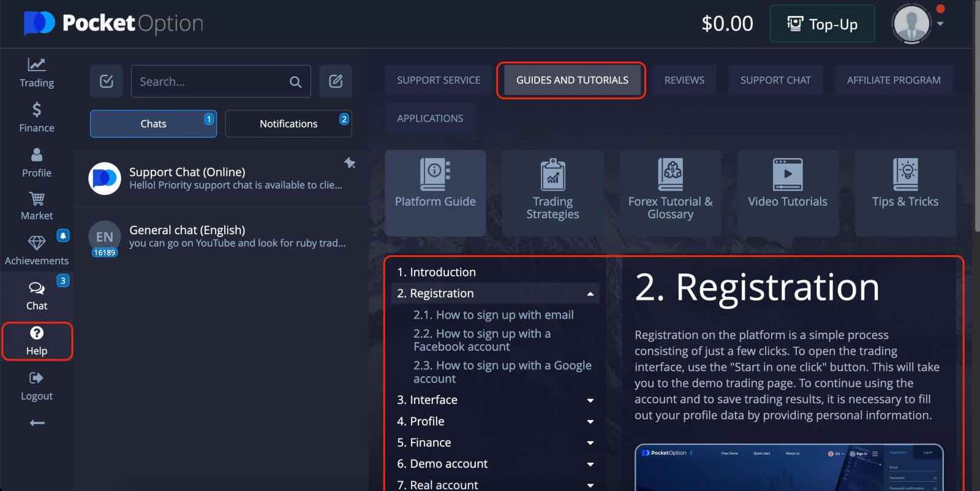The width and height of the screenshot is (980, 491).
Task: Collapse the left sidebar with arrow
Action: click(x=37, y=423)
